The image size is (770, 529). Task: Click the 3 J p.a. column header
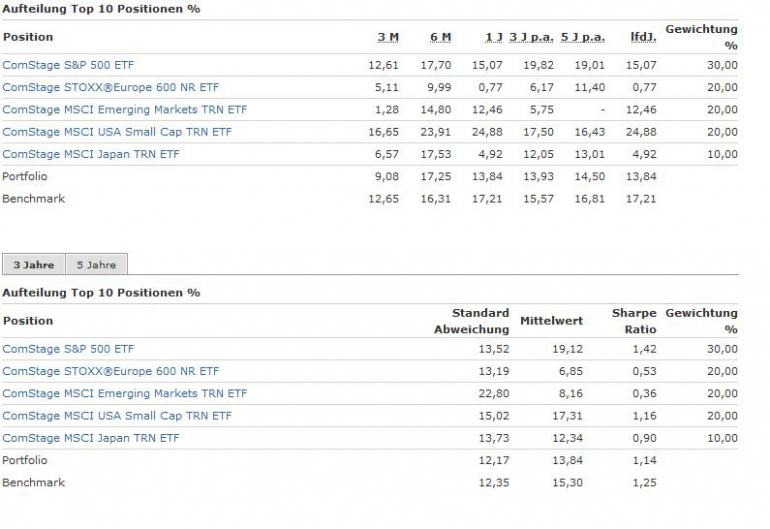531,37
